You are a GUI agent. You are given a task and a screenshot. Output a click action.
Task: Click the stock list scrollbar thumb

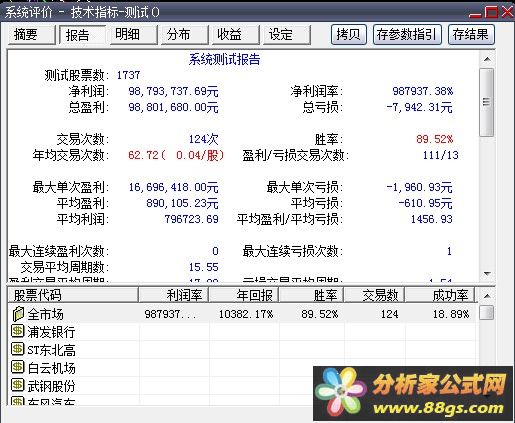pos(487,313)
